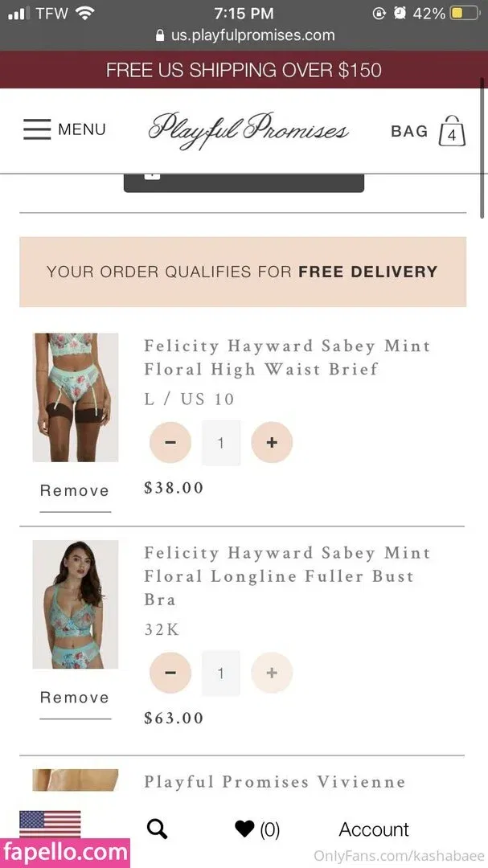Click quantity field for High Waist Brief
This screenshot has width=488, height=868.
point(221,443)
